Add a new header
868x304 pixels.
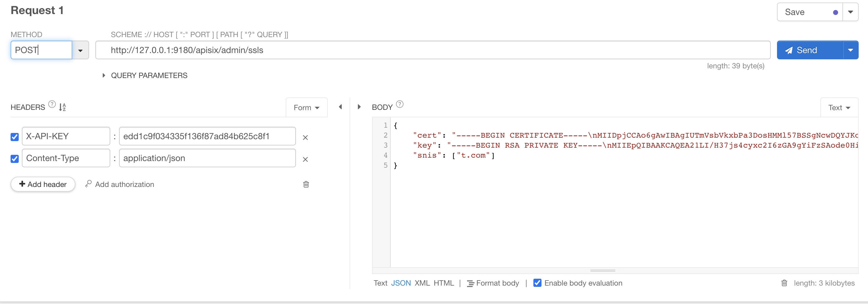point(42,184)
